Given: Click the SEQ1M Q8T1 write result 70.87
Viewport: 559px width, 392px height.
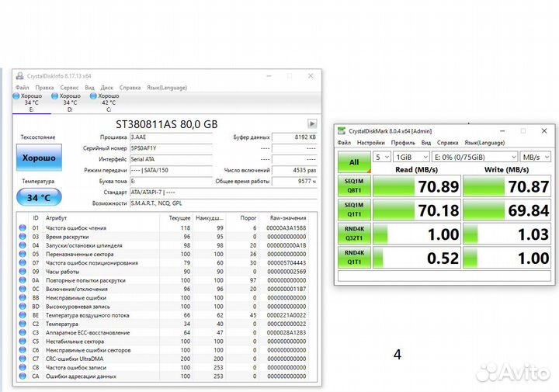Looking at the screenshot, I should click(506, 186).
